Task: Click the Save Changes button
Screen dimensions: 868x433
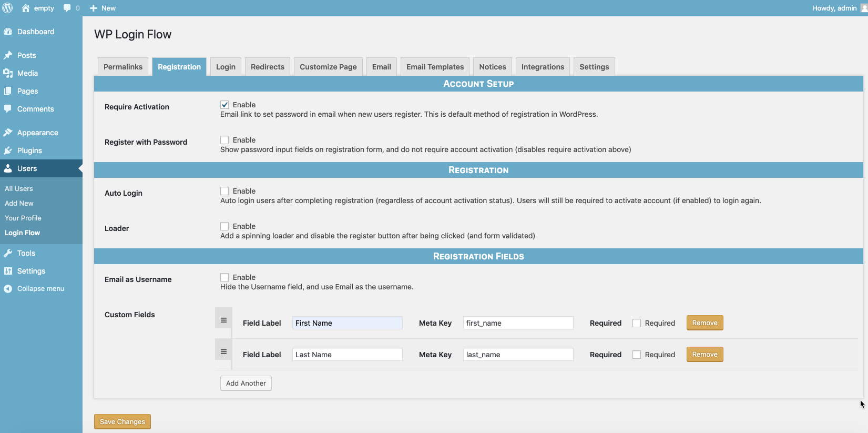Action: point(122,422)
